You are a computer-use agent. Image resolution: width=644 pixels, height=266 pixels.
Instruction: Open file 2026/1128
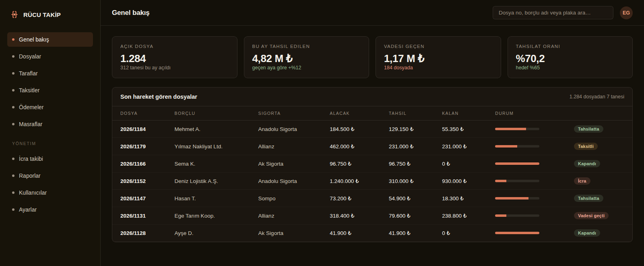133,233
